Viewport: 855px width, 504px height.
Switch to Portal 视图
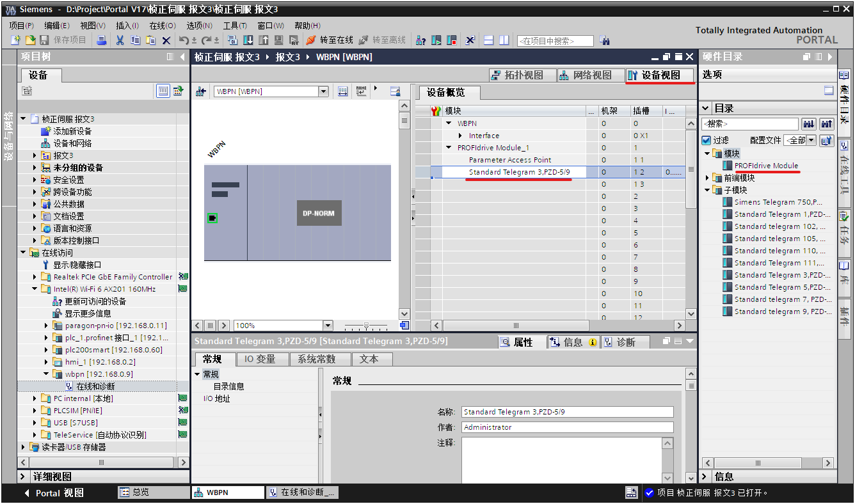[53, 492]
